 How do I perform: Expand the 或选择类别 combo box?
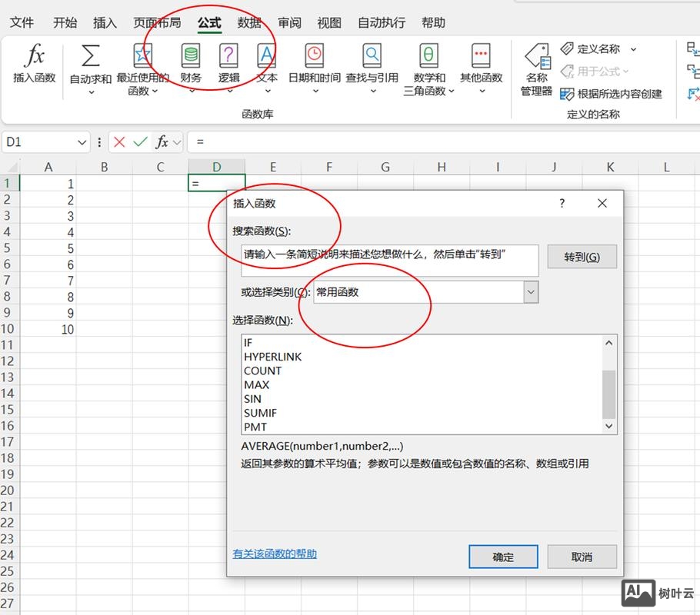[x=531, y=292]
